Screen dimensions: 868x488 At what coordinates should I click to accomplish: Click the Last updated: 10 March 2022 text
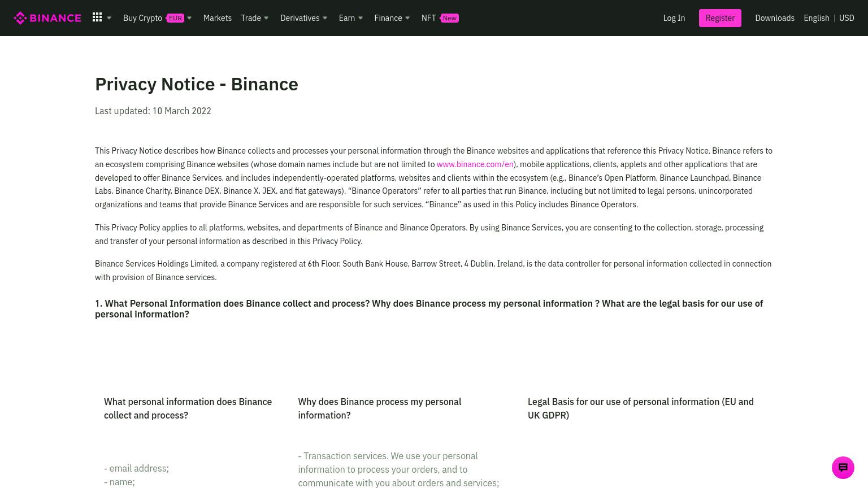(x=153, y=111)
